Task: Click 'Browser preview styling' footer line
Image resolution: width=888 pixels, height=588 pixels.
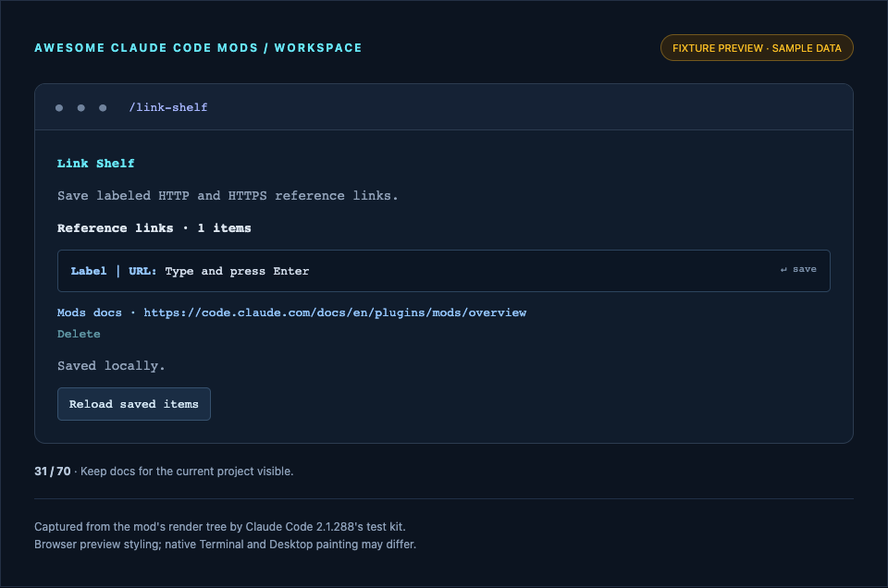Action: click(x=225, y=545)
